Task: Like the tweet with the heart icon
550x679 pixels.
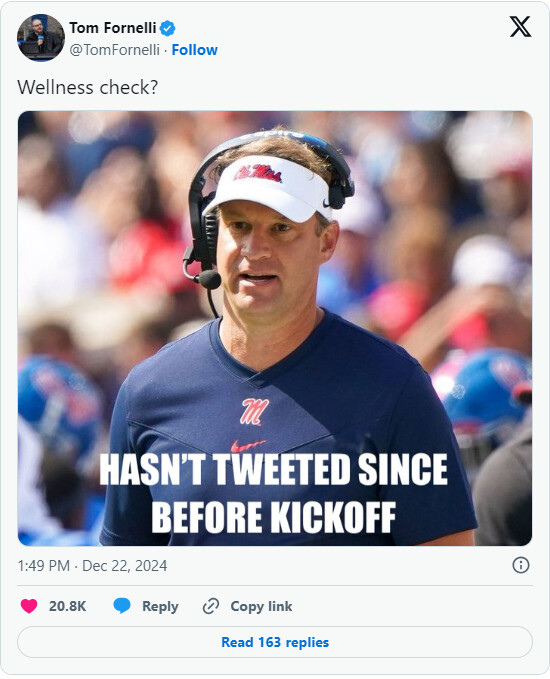Action: click(29, 606)
